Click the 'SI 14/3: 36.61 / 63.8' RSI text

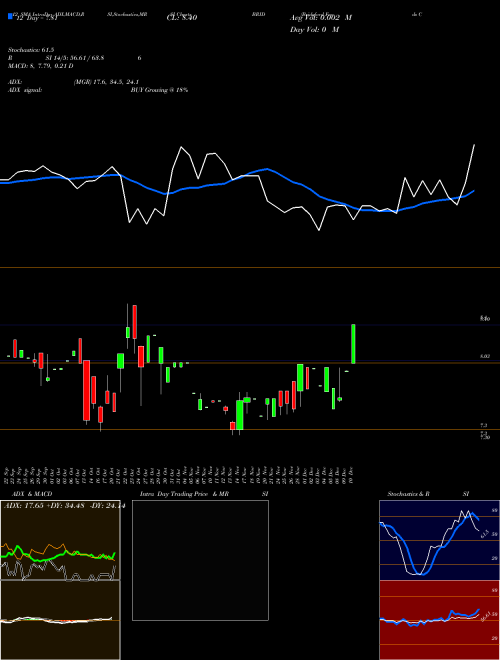point(75,58)
